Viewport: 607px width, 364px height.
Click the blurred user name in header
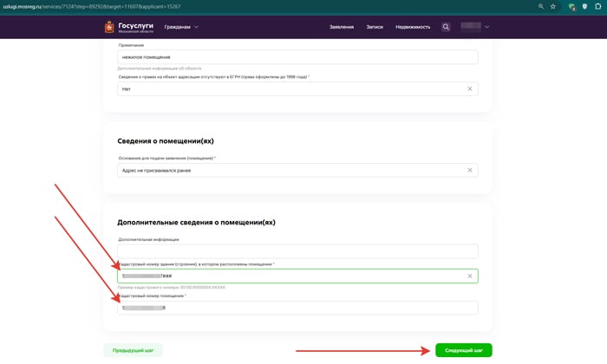click(x=471, y=27)
